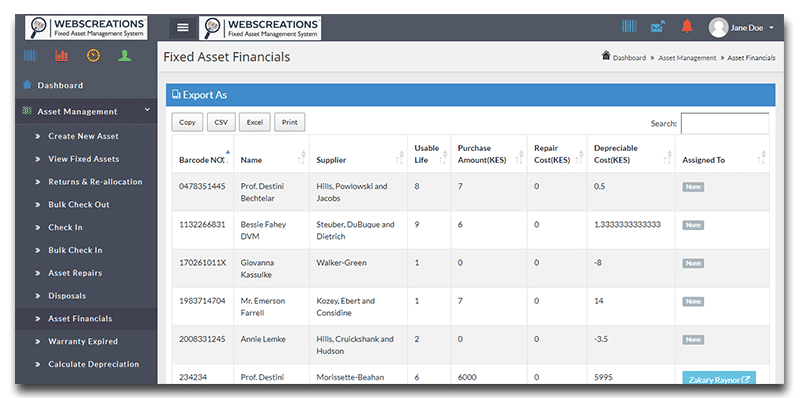
Task: Go to View Fixed Assets
Action: (x=84, y=159)
